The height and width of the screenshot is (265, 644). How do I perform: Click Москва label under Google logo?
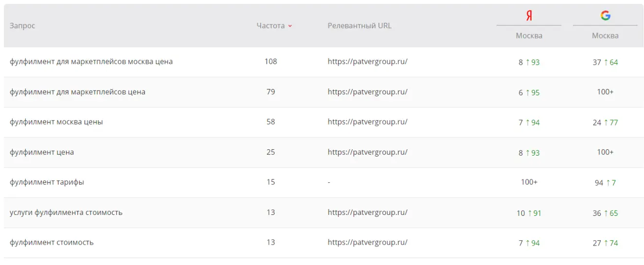coord(605,35)
